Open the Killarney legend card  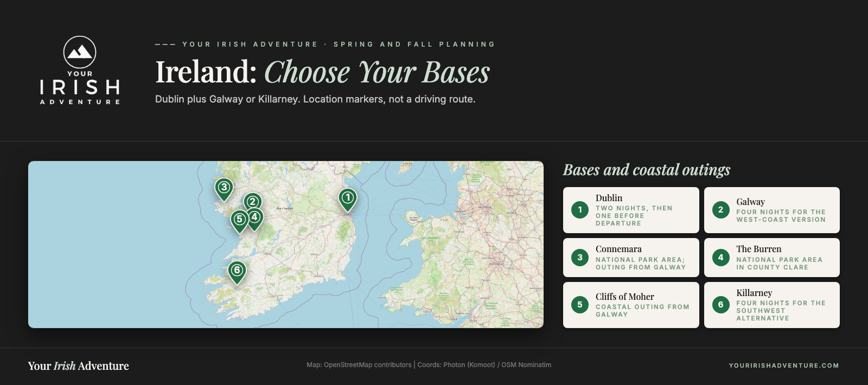[x=772, y=305]
